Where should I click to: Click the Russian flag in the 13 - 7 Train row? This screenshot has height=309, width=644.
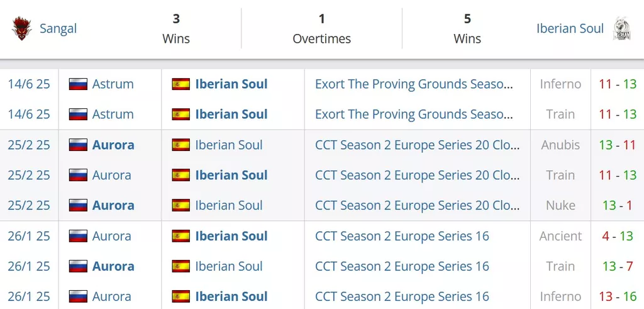point(78,266)
